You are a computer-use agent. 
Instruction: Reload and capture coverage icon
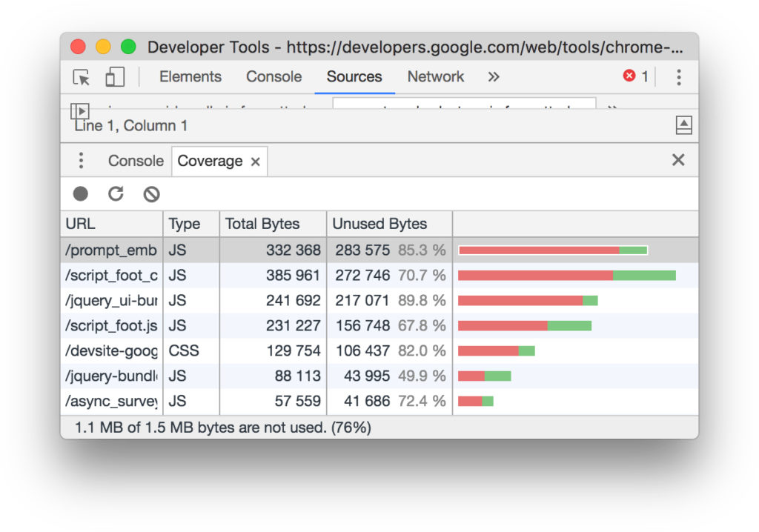(x=116, y=193)
